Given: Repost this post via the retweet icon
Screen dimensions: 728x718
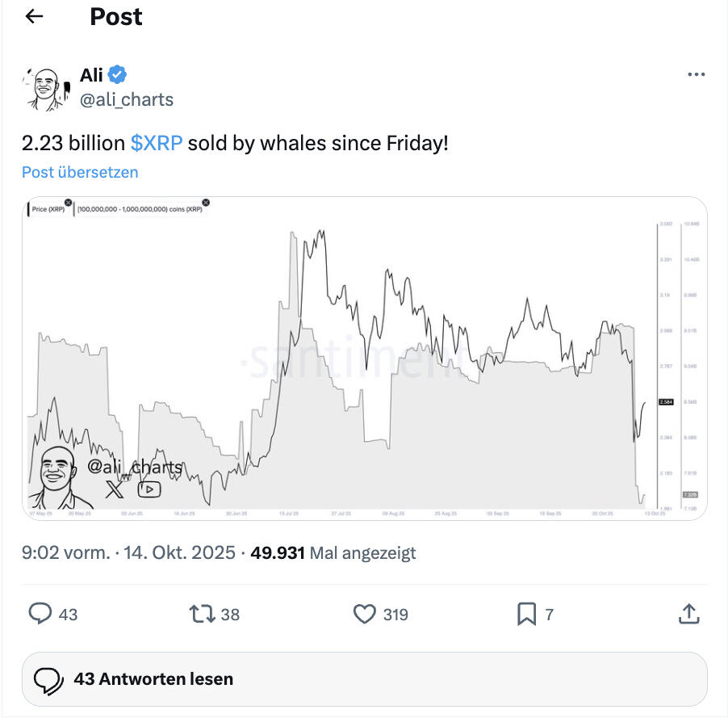Looking at the screenshot, I should [202, 615].
